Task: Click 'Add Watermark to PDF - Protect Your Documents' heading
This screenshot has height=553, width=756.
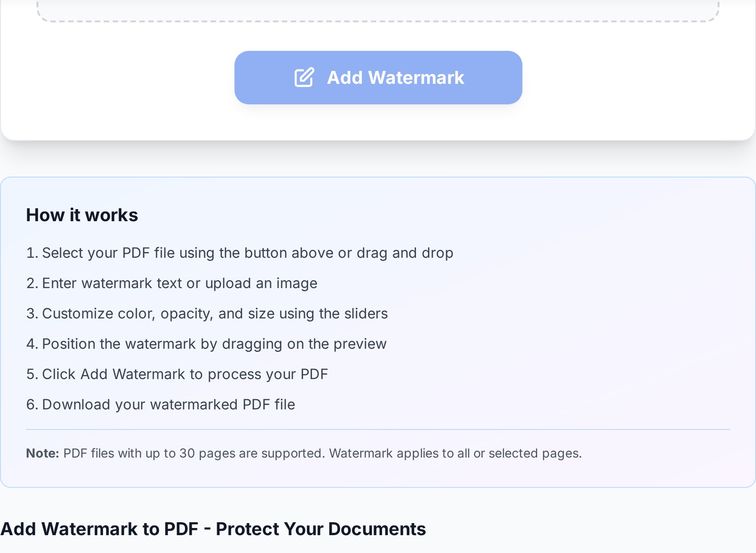Action: 213,529
